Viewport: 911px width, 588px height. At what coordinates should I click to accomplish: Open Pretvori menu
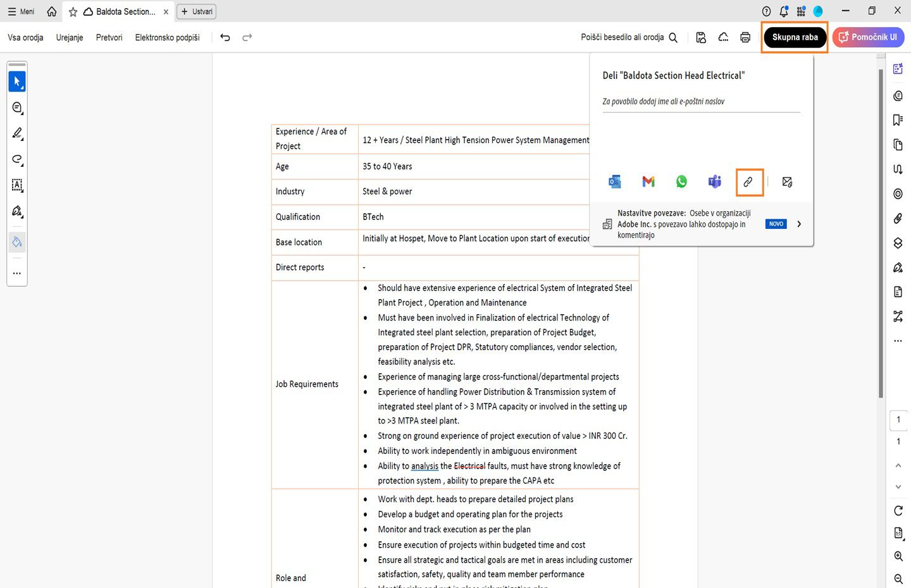[109, 37]
